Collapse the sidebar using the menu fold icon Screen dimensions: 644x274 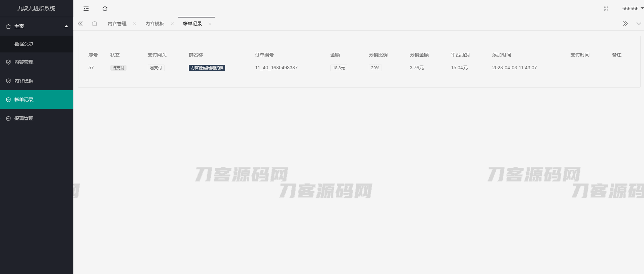(x=86, y=9)
